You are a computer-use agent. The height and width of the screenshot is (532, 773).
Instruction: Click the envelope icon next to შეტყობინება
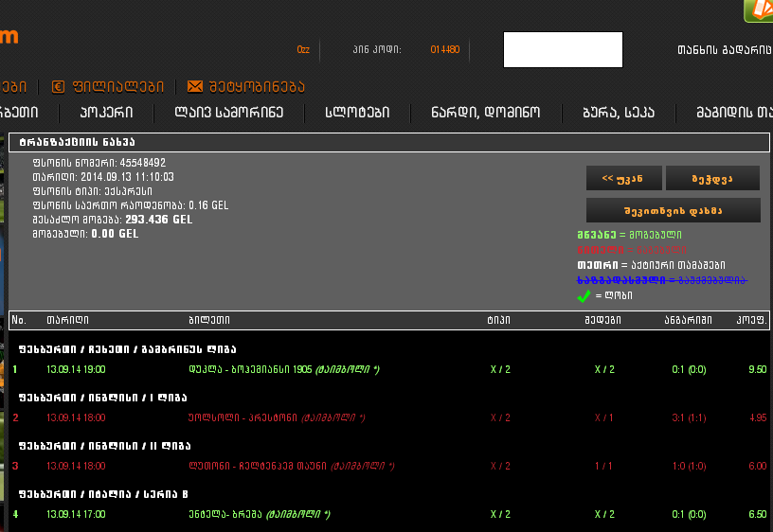195,87
